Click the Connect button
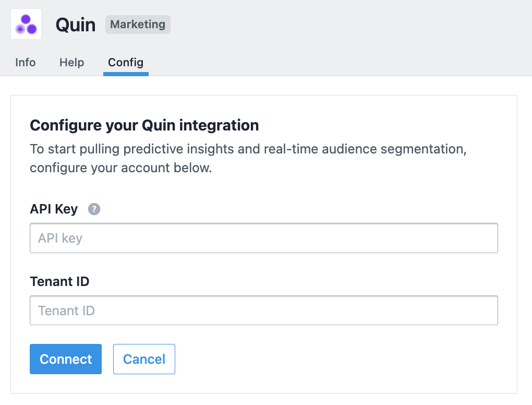Viewport: 532px width, 405px height. (66, 359)
